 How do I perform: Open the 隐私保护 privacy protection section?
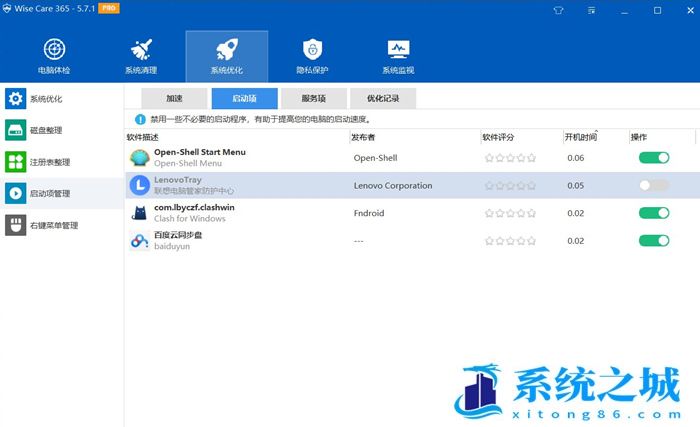(x=312, y=56)
